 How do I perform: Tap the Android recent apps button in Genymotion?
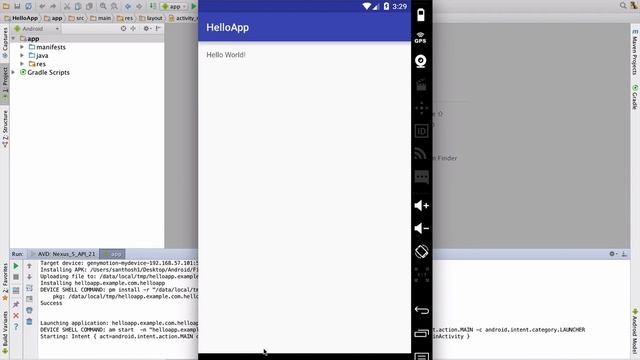422,333
